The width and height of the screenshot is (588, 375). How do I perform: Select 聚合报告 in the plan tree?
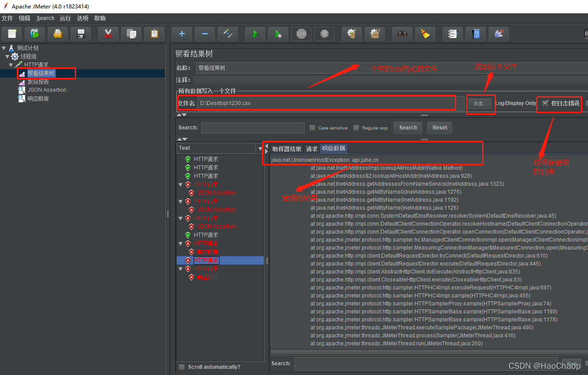point(38,82)
